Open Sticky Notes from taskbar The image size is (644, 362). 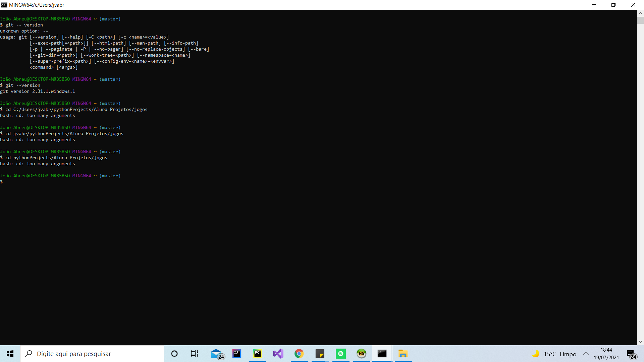pos(320,354)
